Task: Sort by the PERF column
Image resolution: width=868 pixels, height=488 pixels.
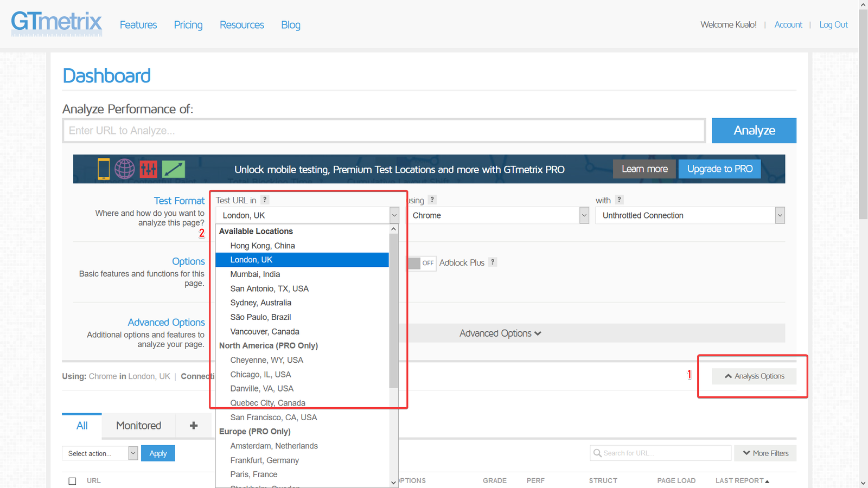Action: (535, 481)
